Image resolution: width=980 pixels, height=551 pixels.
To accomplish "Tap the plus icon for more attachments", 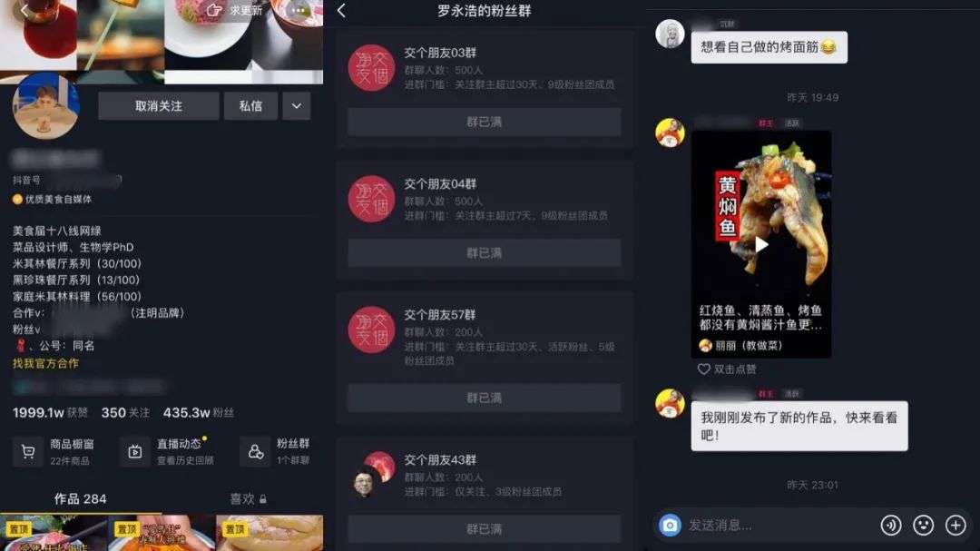I will [x=955, y=526].
